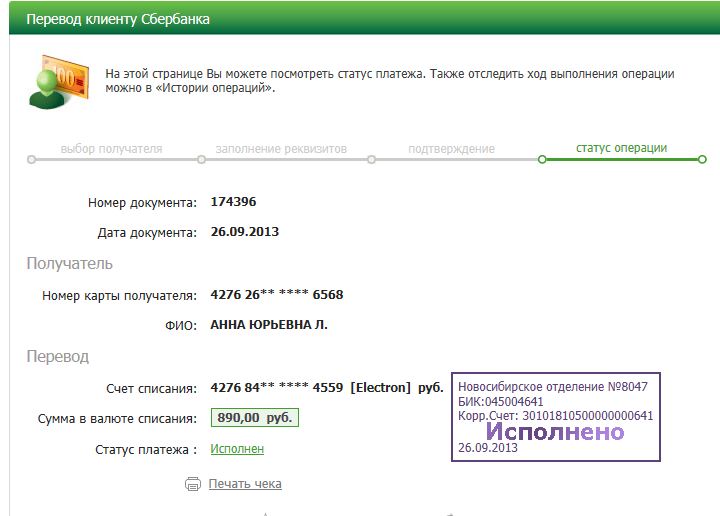Click Новосибирское отделение №8047 text
720x516 pixels.
pyautogui.click(x=553, y=387)
